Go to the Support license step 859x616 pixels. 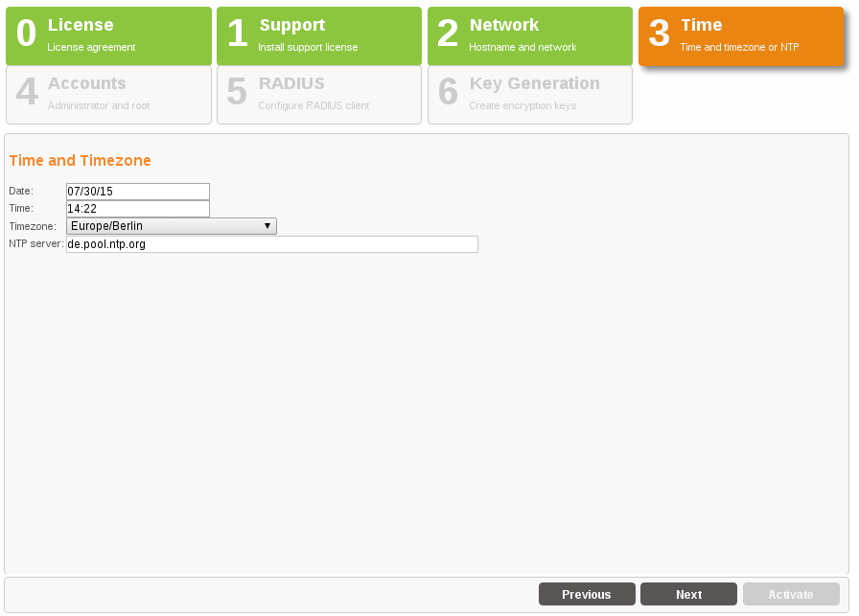(318, 36)
